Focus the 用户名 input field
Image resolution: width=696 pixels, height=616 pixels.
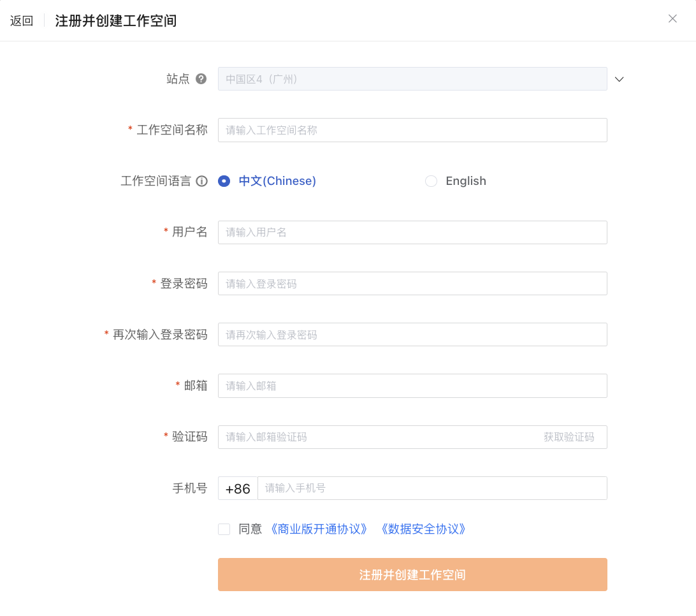412,232
